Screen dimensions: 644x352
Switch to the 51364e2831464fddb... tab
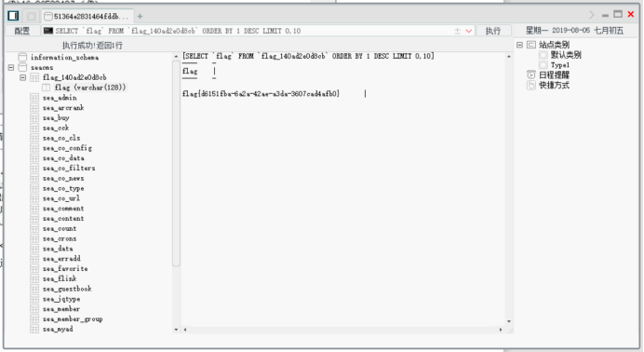(x=87, y=16)
